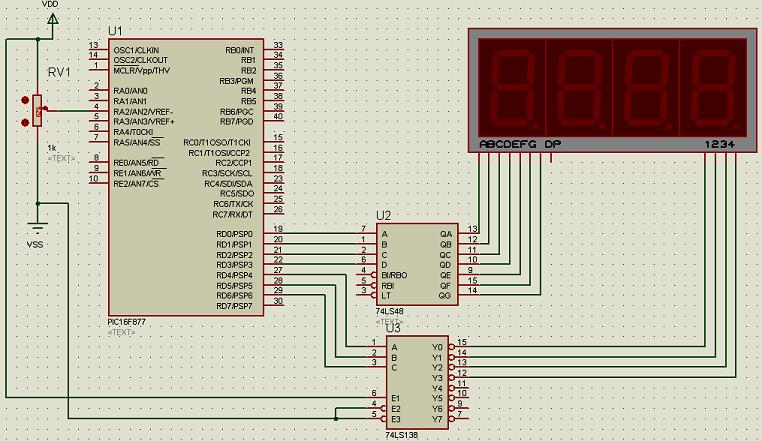Click the Y0 output label on U3
This screenshot has width=762, height=441.
tap(435, 347)
